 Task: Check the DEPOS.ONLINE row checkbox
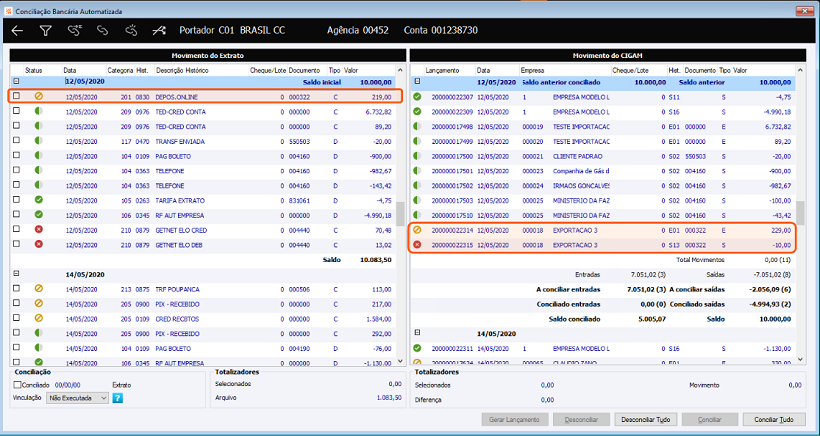point(16,97)
